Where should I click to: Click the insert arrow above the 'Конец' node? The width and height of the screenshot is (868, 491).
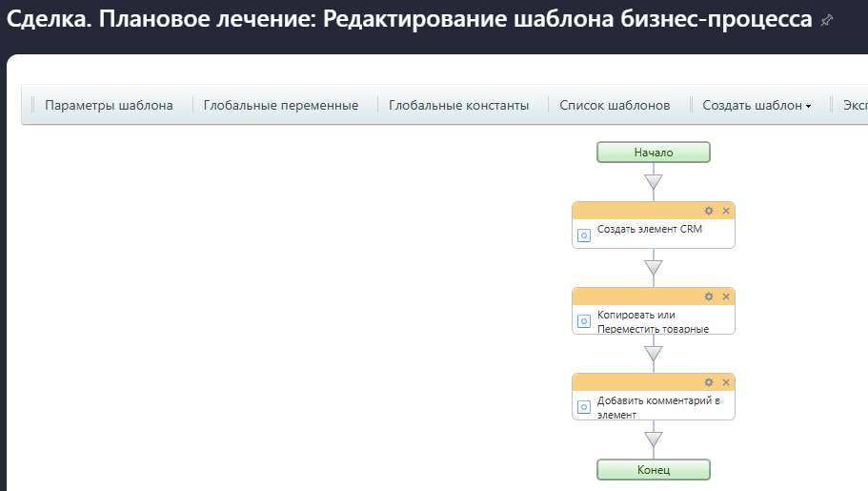[x=654, y=440]
